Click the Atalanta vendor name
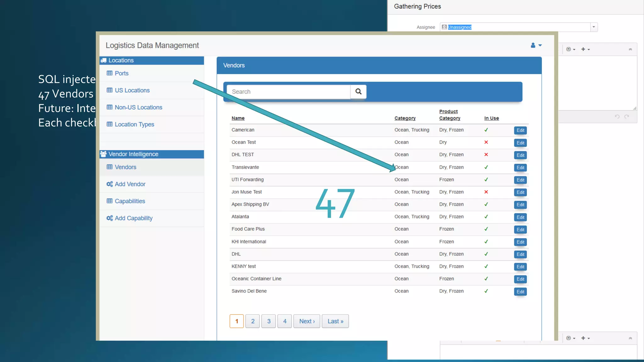The image size is (644, 362). pyautogui.click(x=240, y=217)
